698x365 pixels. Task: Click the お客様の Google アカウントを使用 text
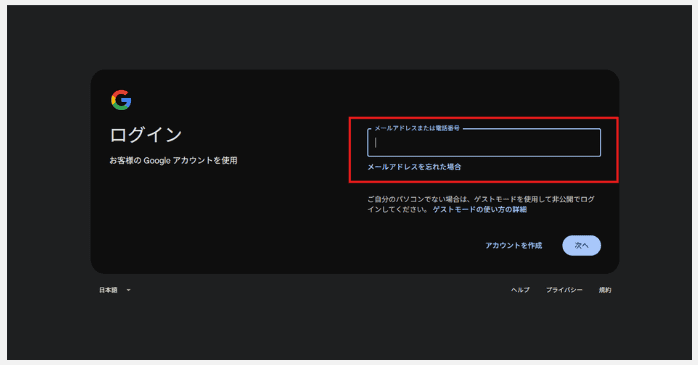tap(173, 160)
